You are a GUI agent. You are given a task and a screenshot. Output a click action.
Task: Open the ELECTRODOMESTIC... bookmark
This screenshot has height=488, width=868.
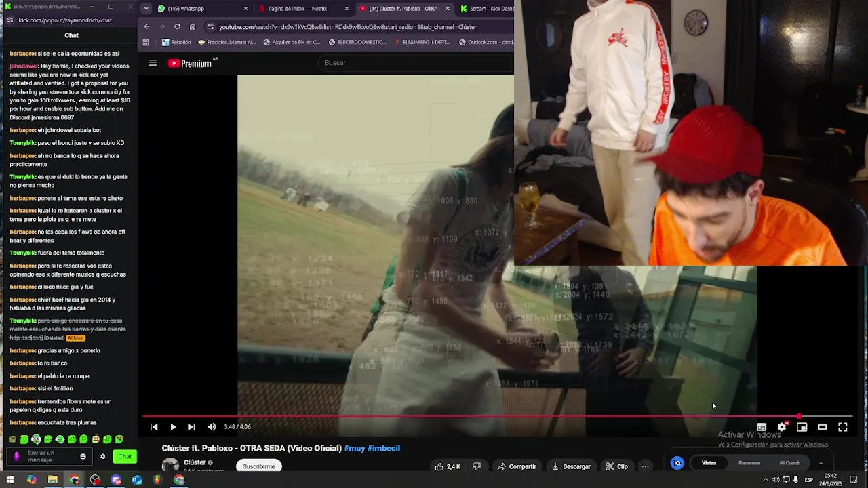point(357,42)
